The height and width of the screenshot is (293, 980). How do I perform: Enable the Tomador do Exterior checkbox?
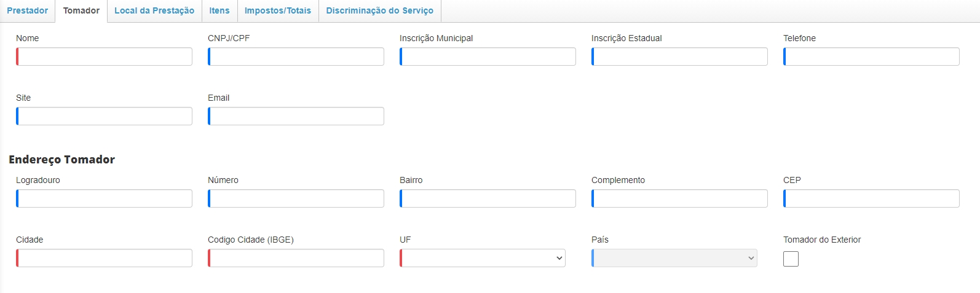[791, 259]
